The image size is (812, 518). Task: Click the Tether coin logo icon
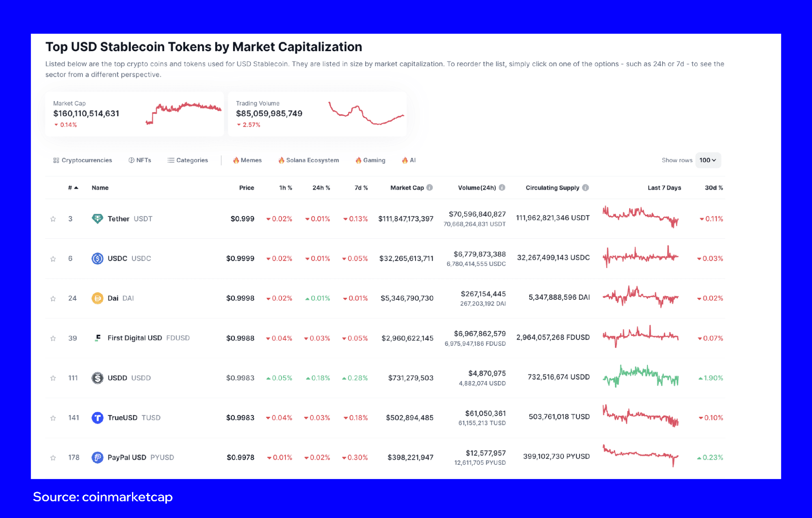pyautogui.click(x=97, y=219)
